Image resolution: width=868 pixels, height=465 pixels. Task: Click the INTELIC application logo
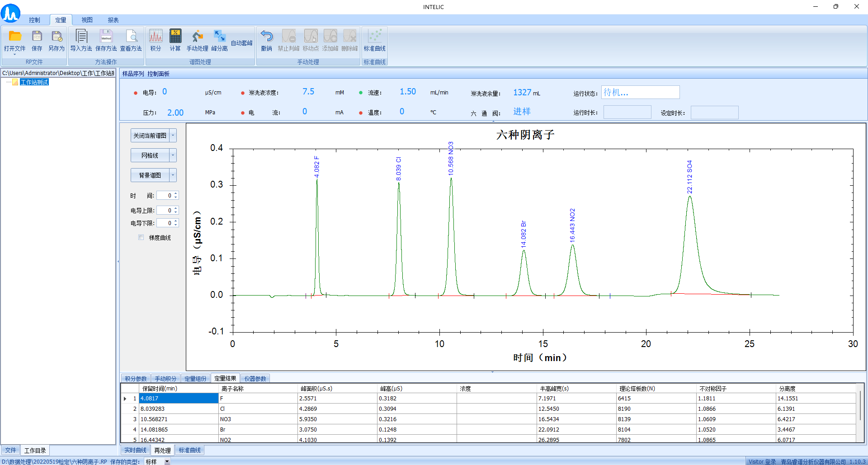(x=10, y=13)
